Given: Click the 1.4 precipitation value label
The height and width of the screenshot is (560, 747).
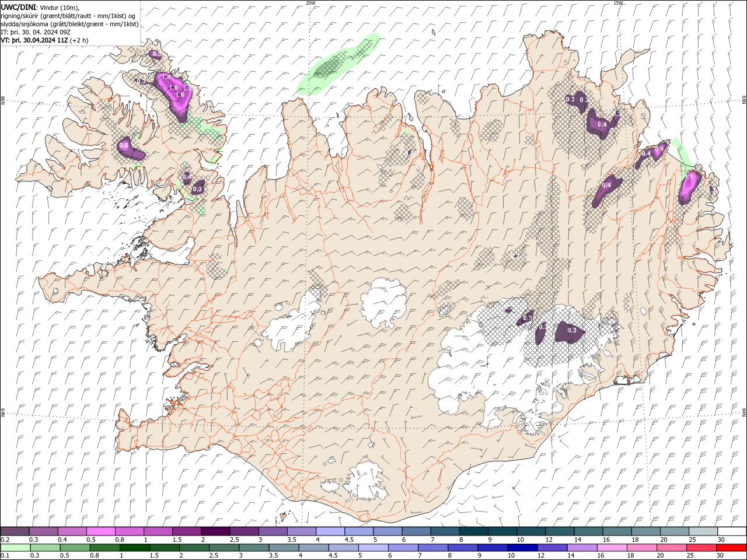Looking at the screenshot, I should click(x=165, y=78).
